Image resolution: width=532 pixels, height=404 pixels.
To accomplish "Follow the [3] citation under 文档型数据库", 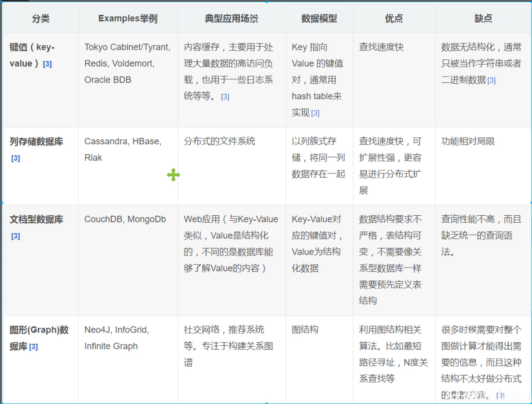I will 16,236.
